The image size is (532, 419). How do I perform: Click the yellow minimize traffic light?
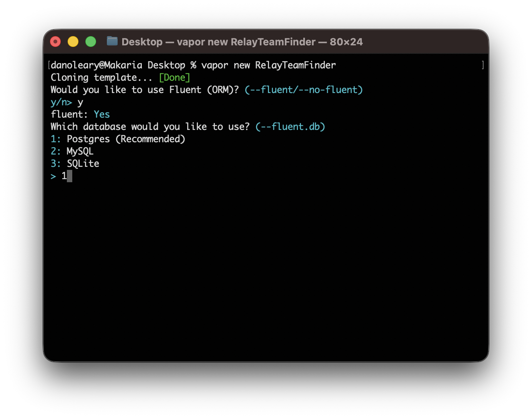tap(73, 41)
